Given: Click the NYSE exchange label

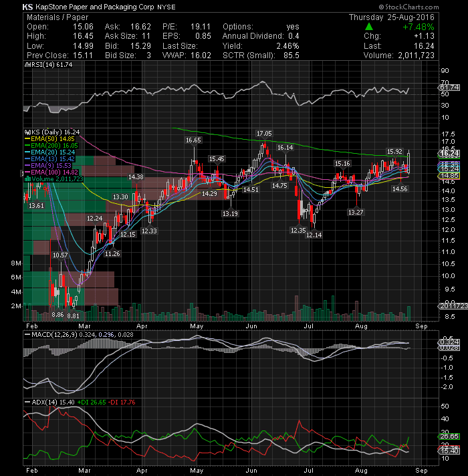Looking at the screenshot, I should click(166, 7).
